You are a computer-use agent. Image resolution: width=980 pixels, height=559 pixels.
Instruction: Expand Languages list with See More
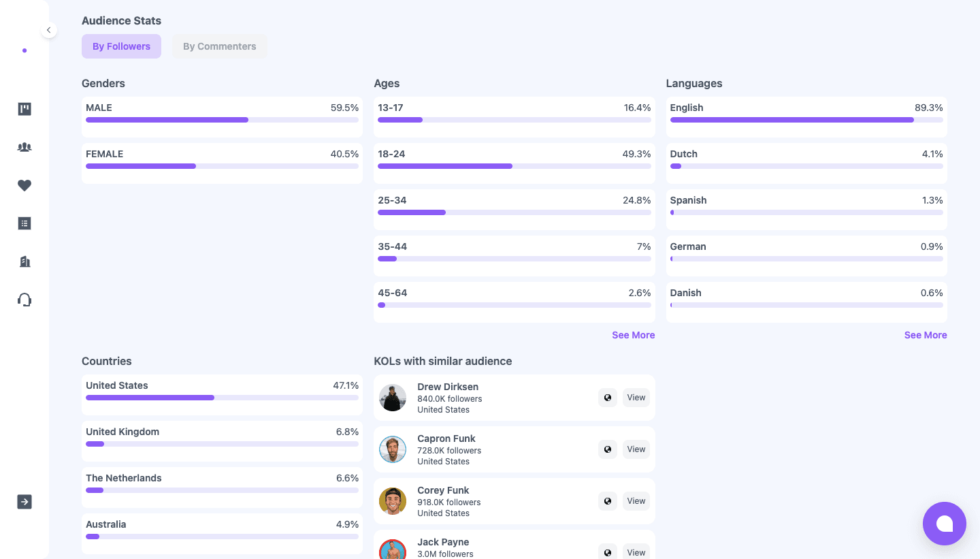point(925,335)
